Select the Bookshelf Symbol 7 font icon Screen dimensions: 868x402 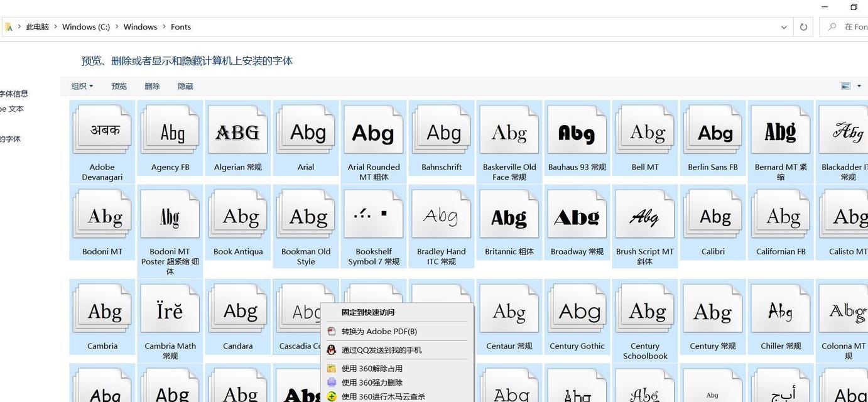[x=374, y=214]
